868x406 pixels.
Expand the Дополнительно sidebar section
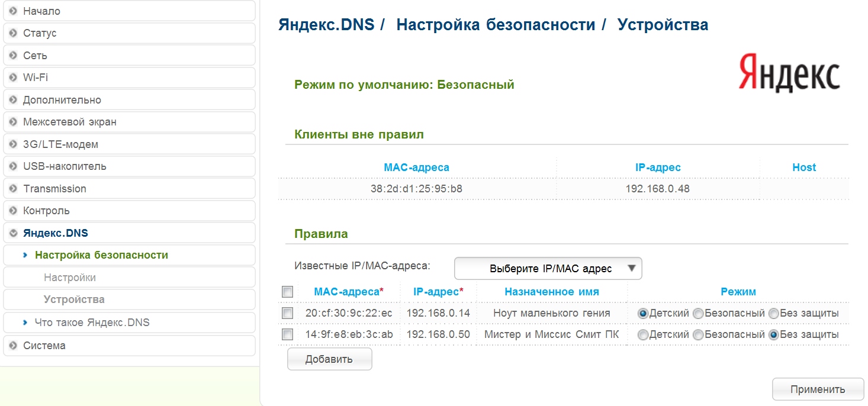click(x=62, y=100)
